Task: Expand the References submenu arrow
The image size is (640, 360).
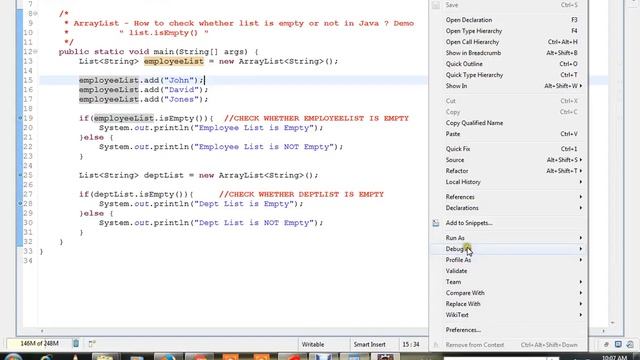Action: pos(580,197)
